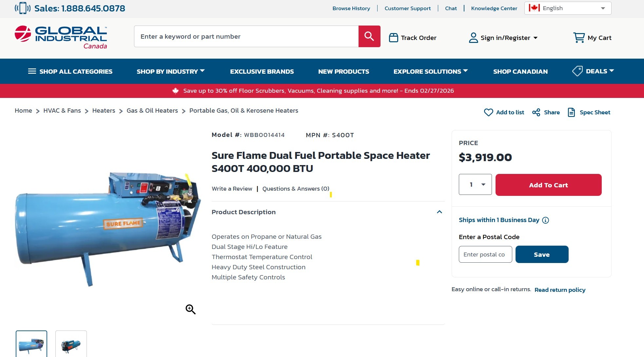Click the Read return policy link
The width and height of the screenshot is (644, 357).
point(560,290)
